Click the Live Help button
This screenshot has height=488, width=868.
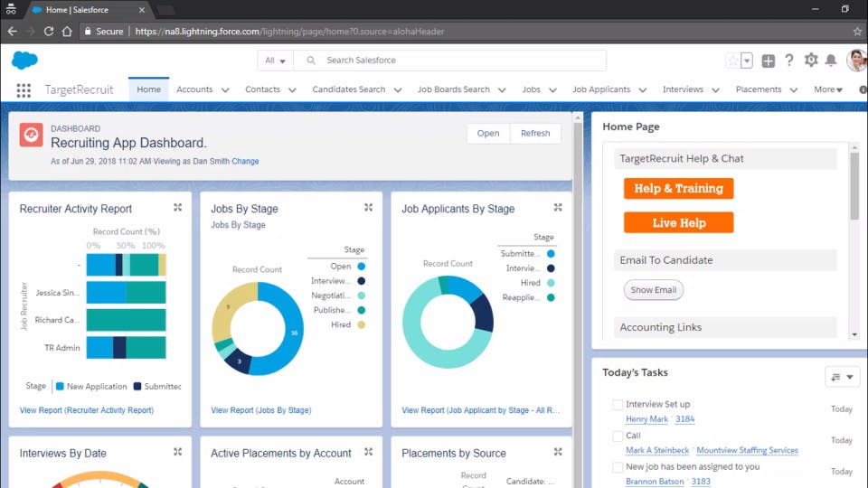[x=678, y=223]
